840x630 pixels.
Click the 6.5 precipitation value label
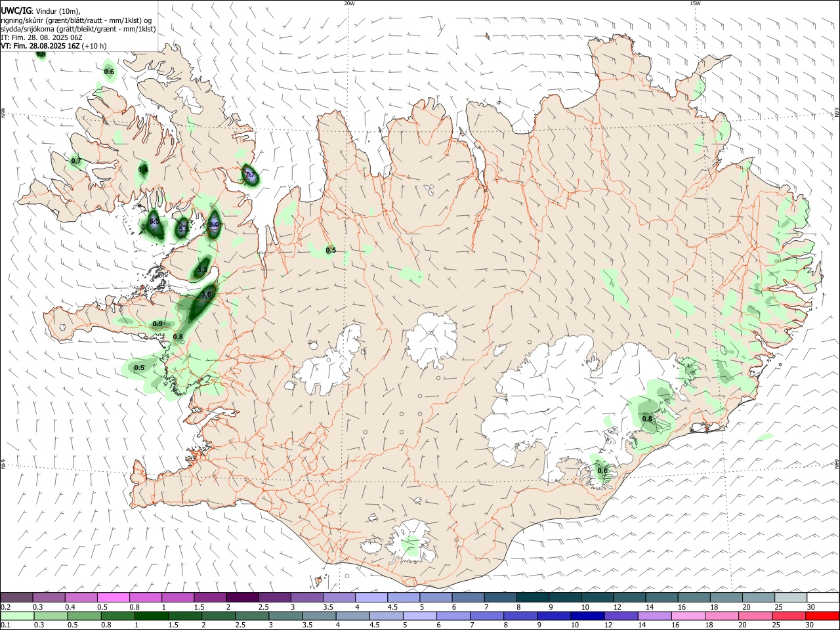click(x=154, y=222)
